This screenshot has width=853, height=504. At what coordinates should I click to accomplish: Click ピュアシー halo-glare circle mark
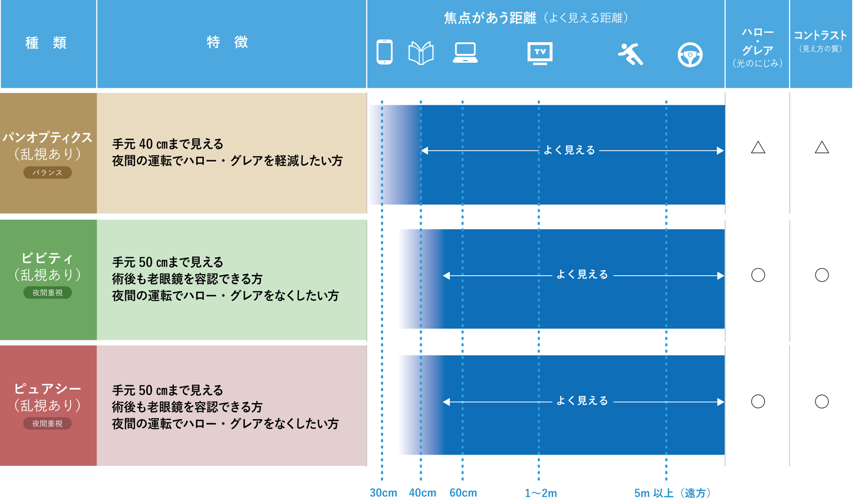[758, 401]
